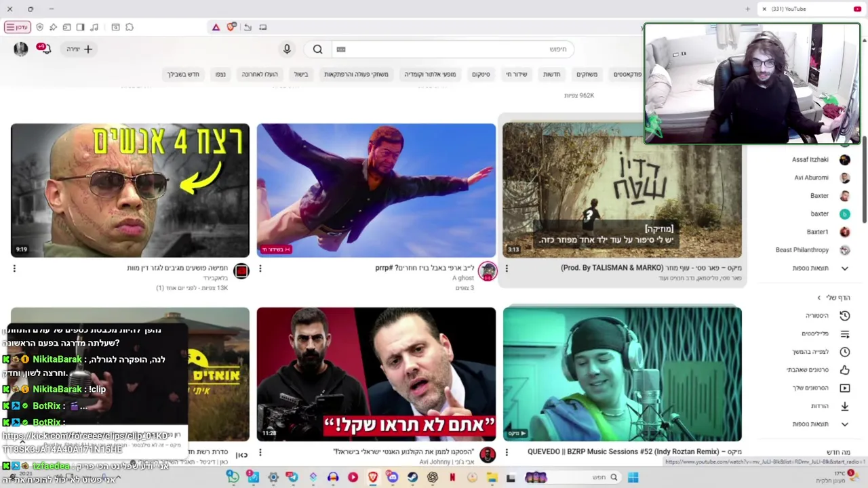Screen dimensions: 868x488
Task: Open הסרטונים שלך your videos
Action: [821, 388]
